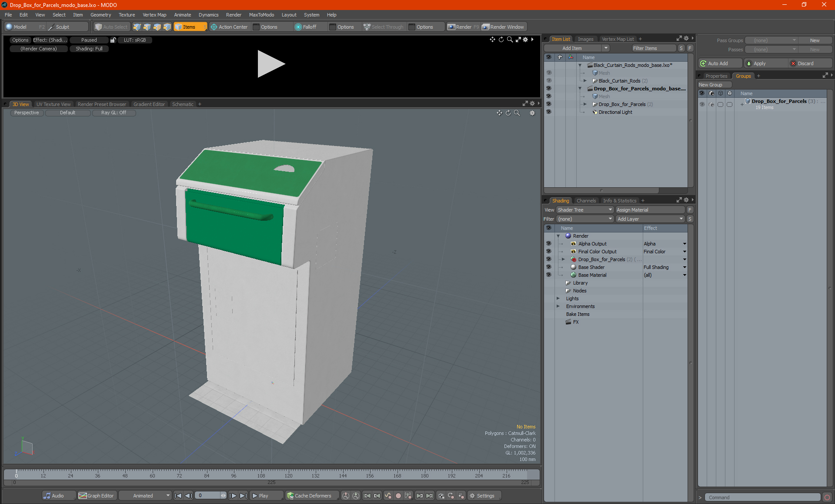Open the Add Item dropdown arrow
835x504 pixels.
[x=606, y=48]
